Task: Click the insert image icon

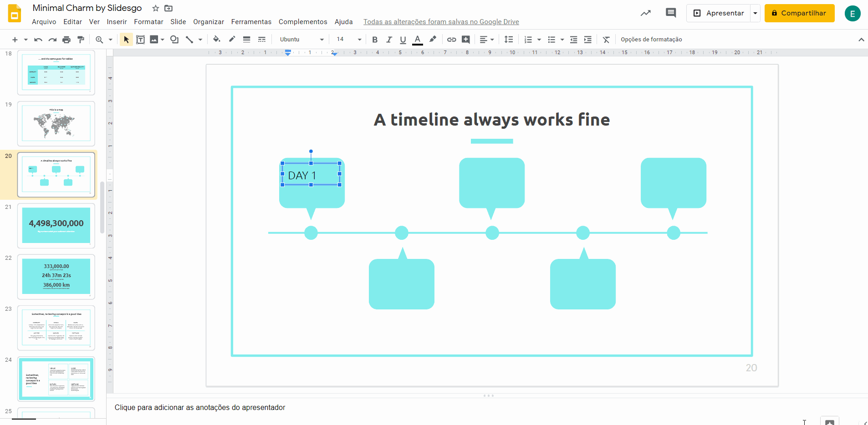Action: coord(154,40)
